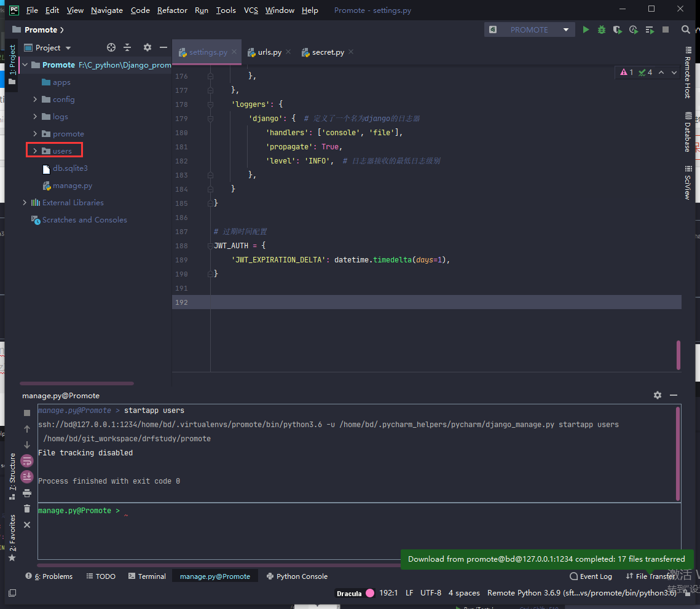Open the concurrency run actions icon

coord(650,29)
